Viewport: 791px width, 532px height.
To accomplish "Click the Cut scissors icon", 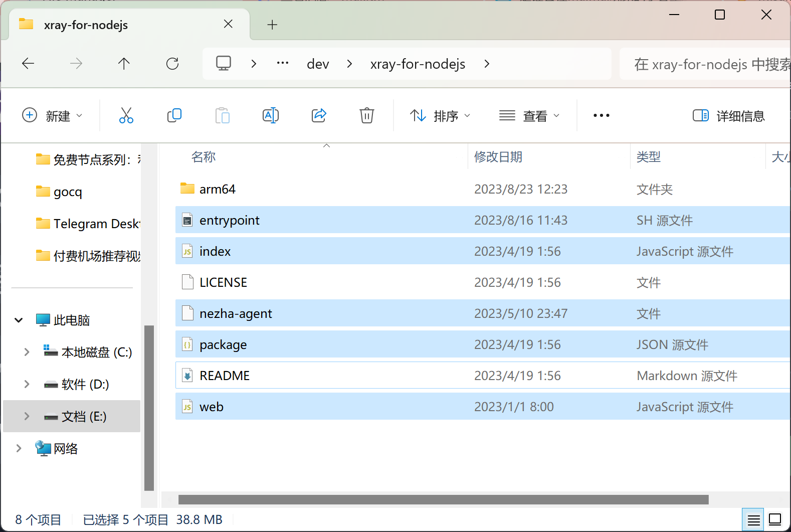I will (126, 115).
